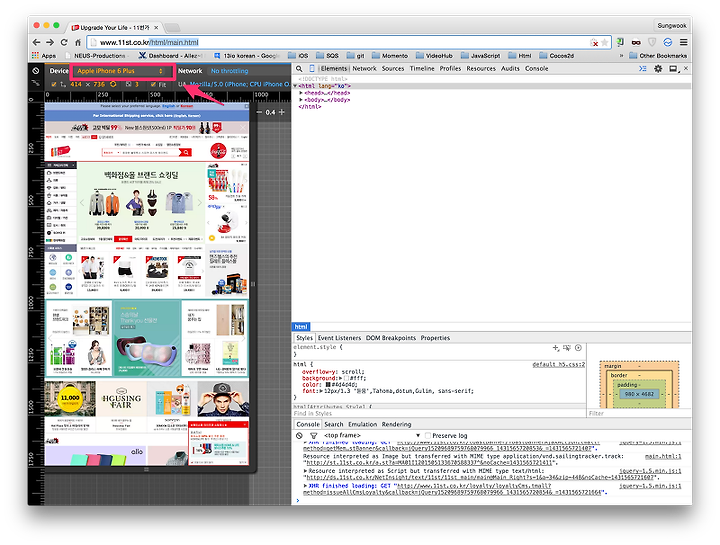The height and width of the screenshot is (545, 720).
Task: Click zoom in plus next to 0.4
Action: (281, 112)
